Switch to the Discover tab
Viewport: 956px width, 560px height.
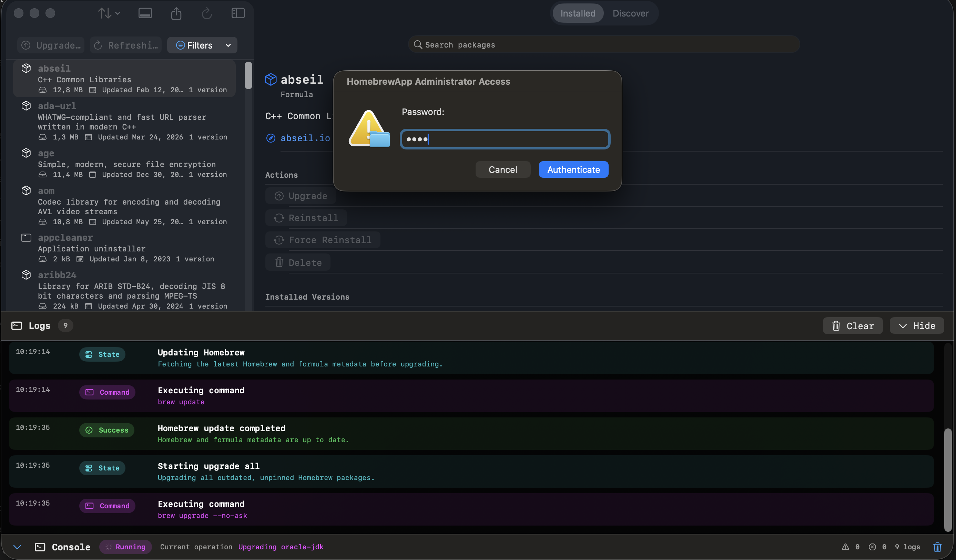pyautogui.click(x=631, y=13)
